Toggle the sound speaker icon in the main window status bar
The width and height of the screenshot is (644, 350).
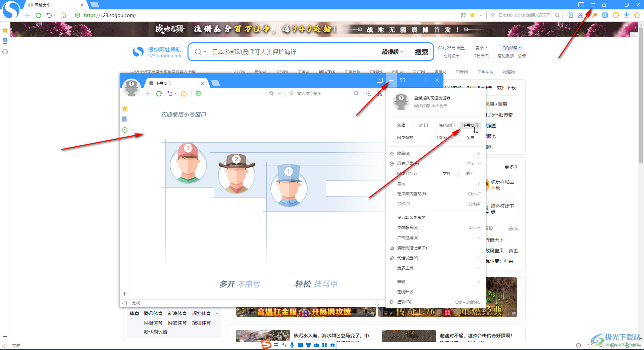tap(589, 346)
